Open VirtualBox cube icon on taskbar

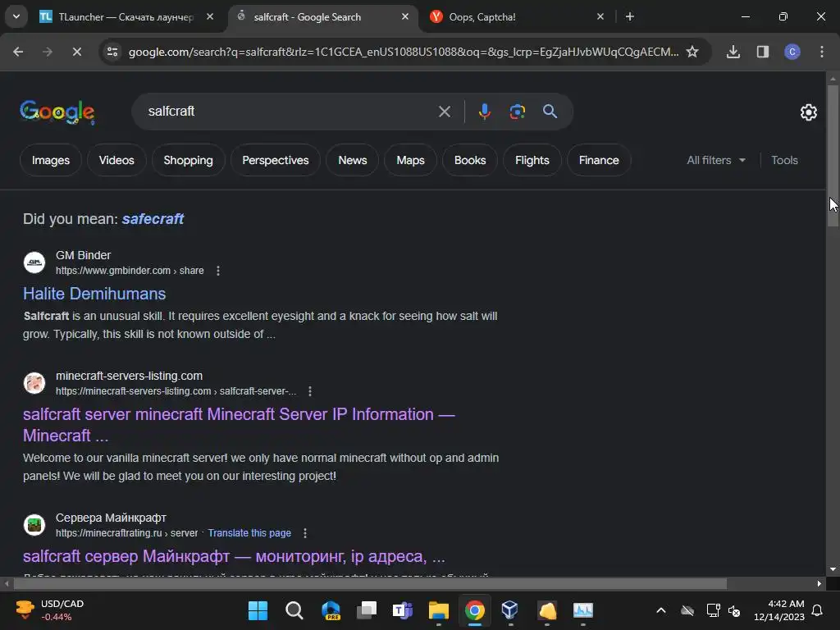point(509,610)
